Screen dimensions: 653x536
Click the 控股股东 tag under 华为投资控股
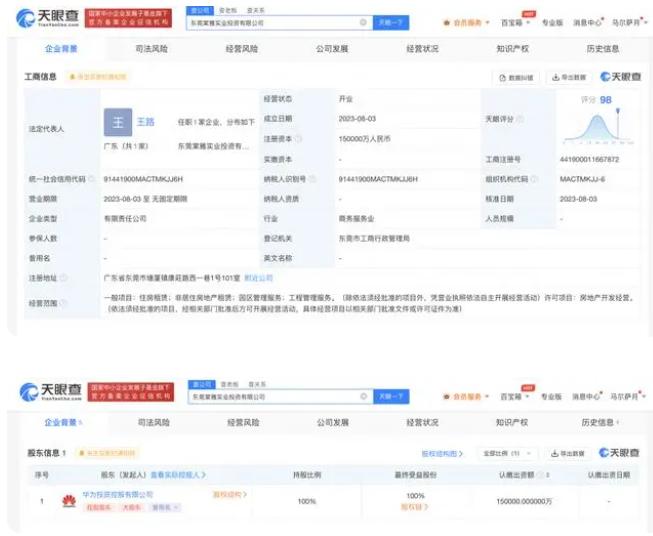click(x=99, y=508)
